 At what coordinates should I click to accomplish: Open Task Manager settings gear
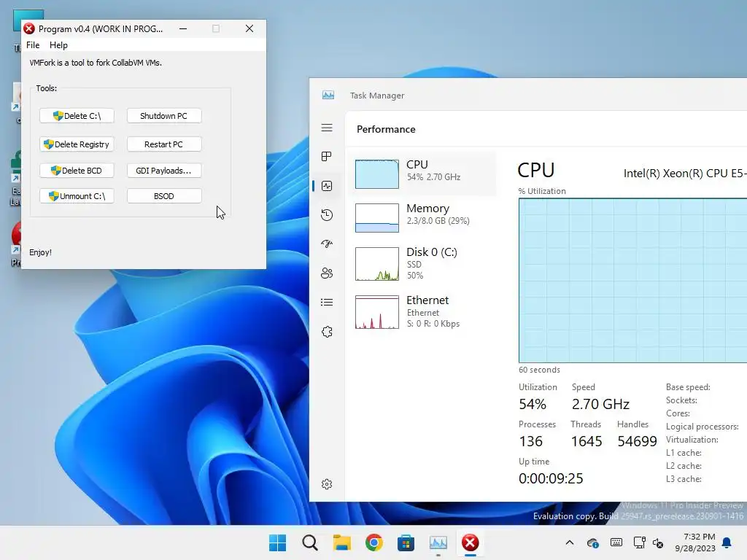tap(327, 484)
